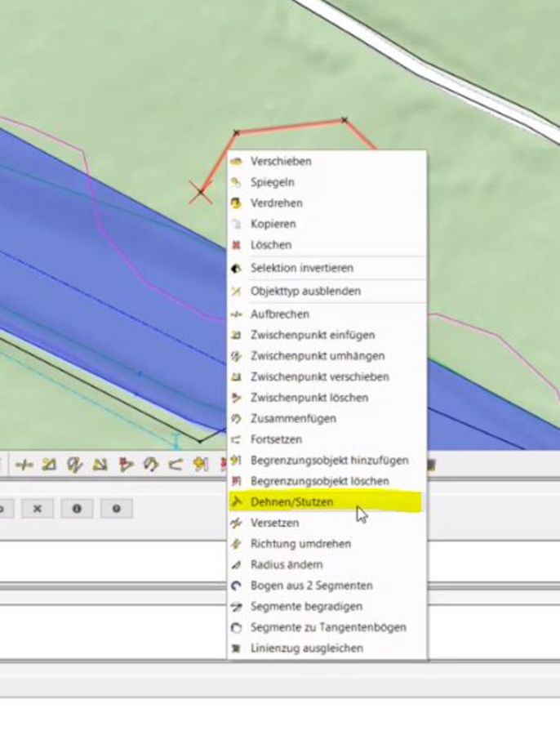Click the upper-right vertex of the red polyline
Image resolution: width=560 pixels, height=735 pixels.
(344, 121)
